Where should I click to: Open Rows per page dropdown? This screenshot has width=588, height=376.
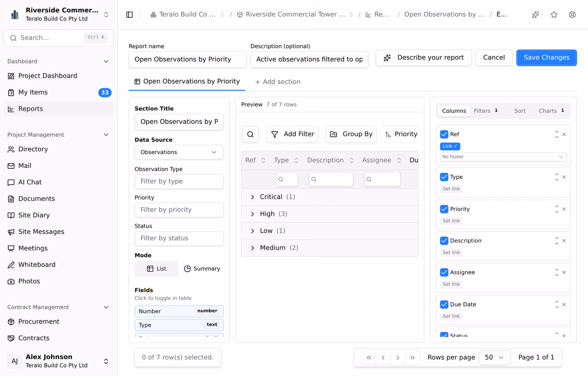pos(494,358)
